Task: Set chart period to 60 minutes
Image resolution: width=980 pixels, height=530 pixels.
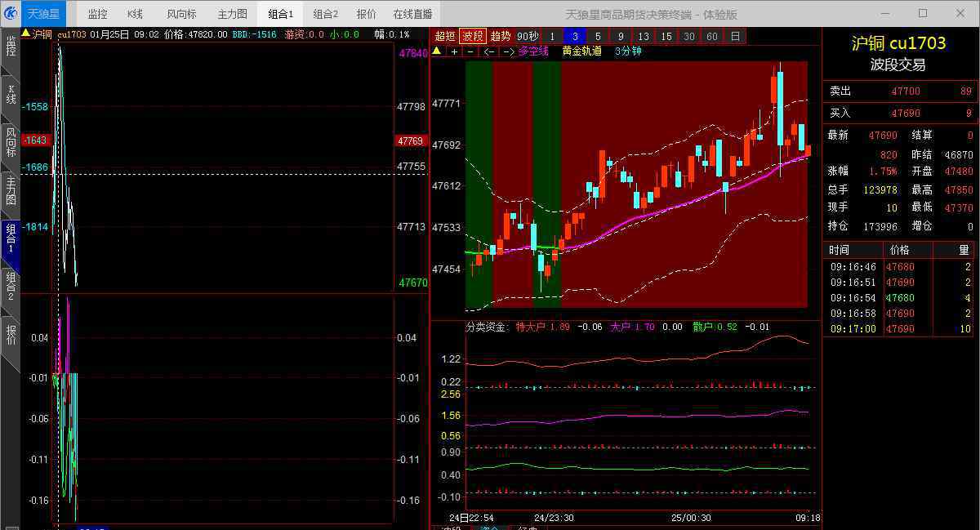Action: [x=712, y=36]
